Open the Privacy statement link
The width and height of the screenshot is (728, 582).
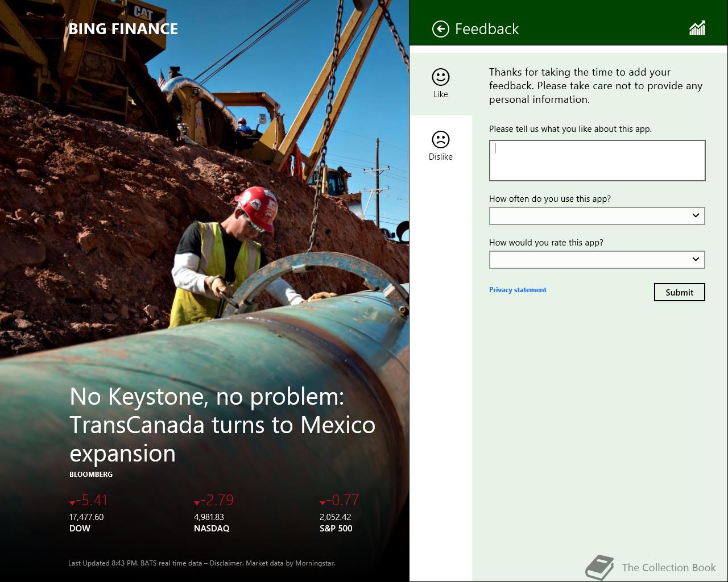[x=518, y=290]
